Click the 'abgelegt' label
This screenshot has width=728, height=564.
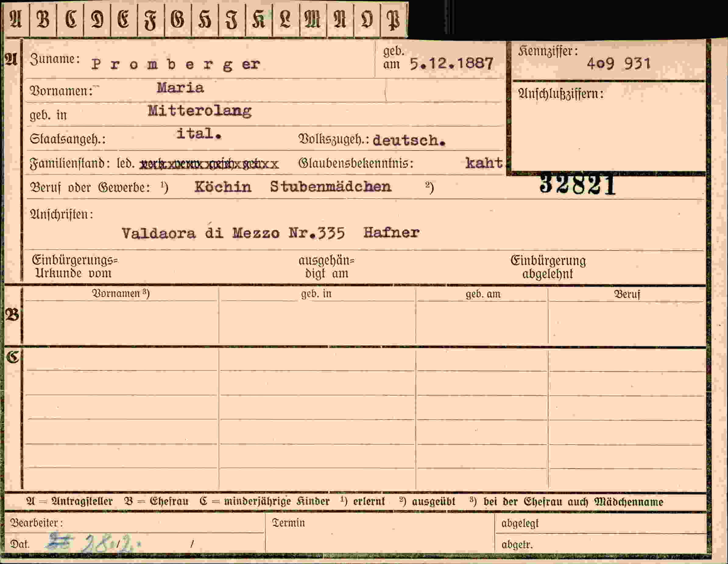(520, 523)
